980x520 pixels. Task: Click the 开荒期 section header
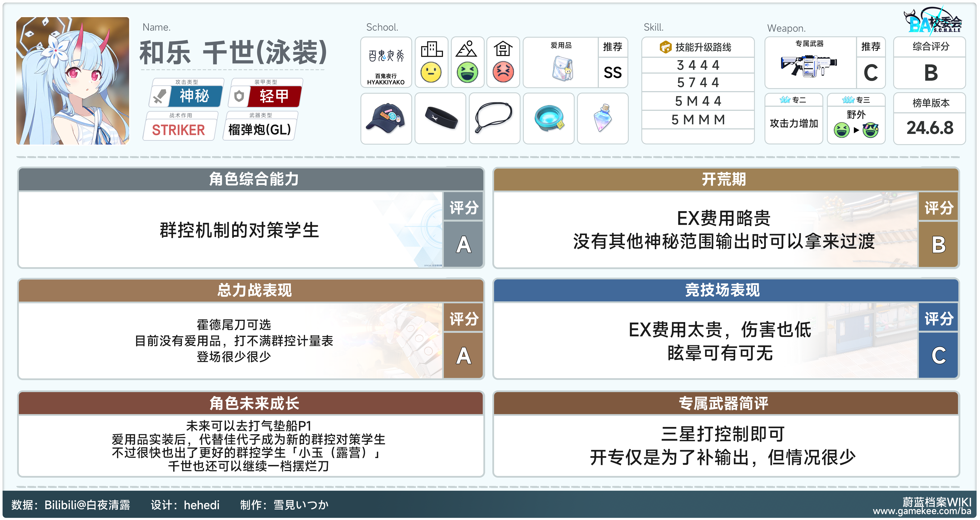coord(726,179)
